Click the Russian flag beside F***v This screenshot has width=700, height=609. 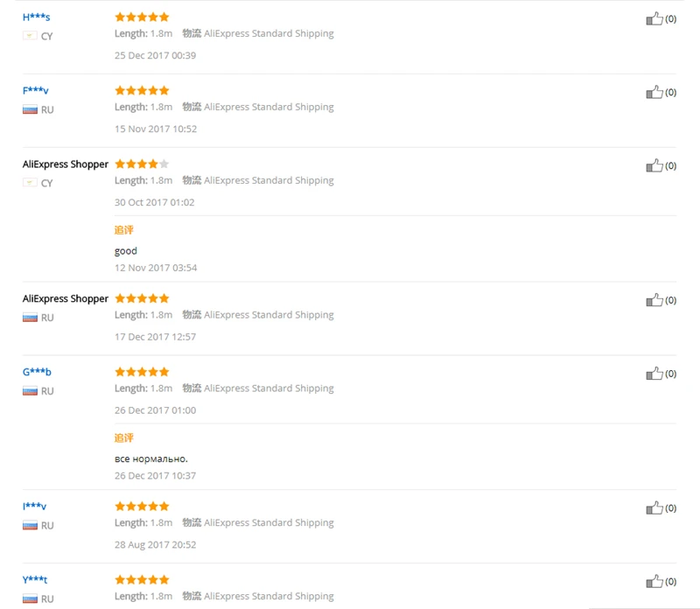click(30, 109)
